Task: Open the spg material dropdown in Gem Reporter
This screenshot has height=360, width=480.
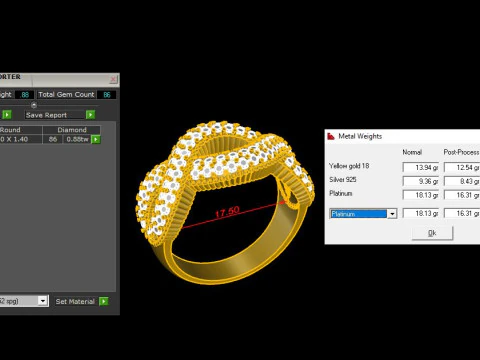Action: (x=43, y=301)
